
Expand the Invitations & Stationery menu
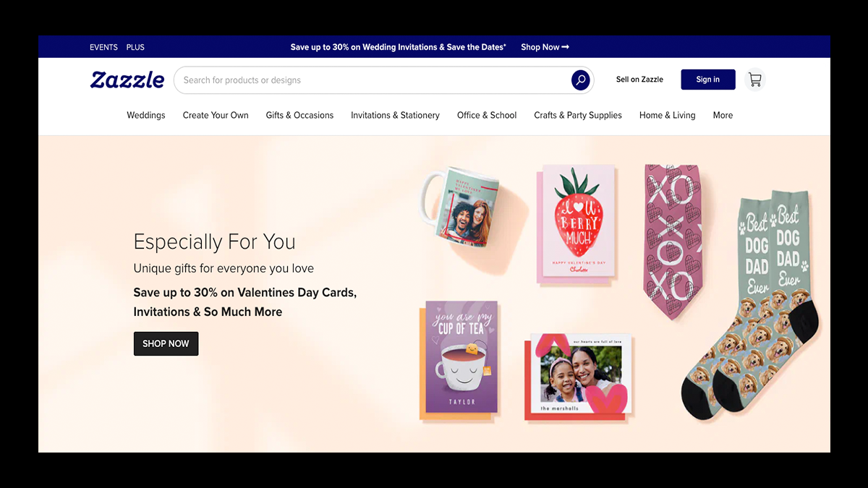tap(395, 115)
